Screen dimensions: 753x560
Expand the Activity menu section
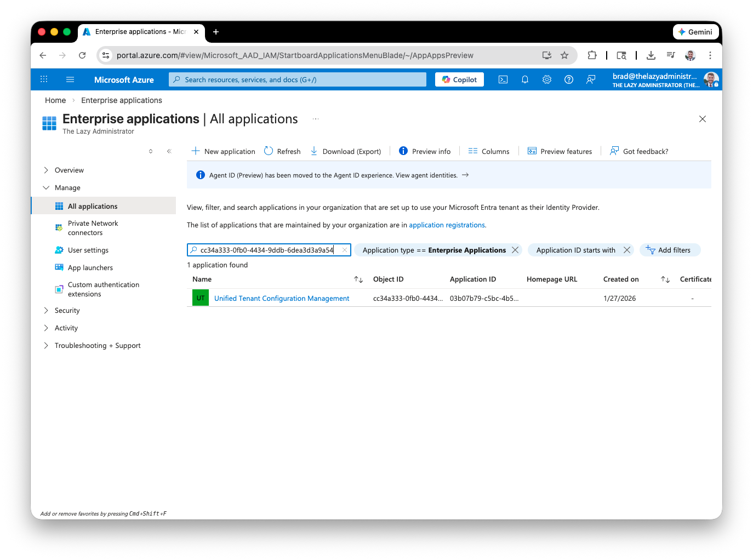(66, 328)
